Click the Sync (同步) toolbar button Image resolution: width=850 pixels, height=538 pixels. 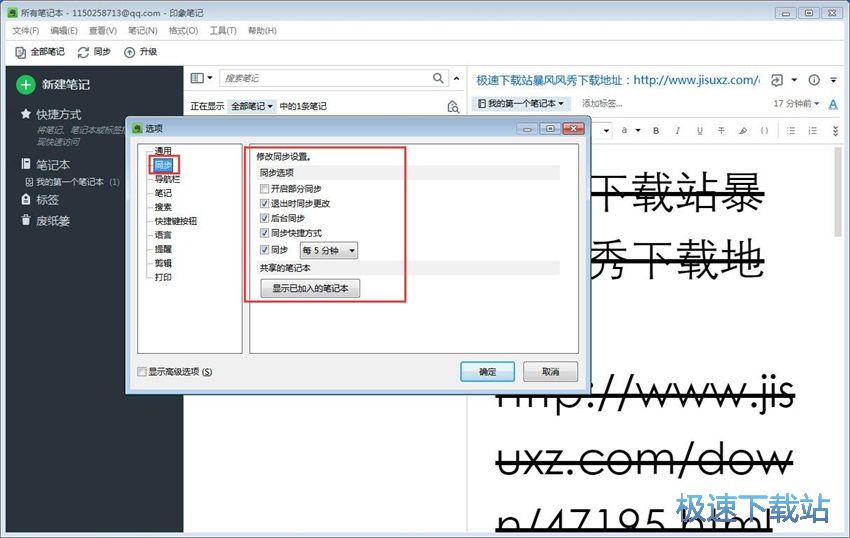click(x=94, y=52)
